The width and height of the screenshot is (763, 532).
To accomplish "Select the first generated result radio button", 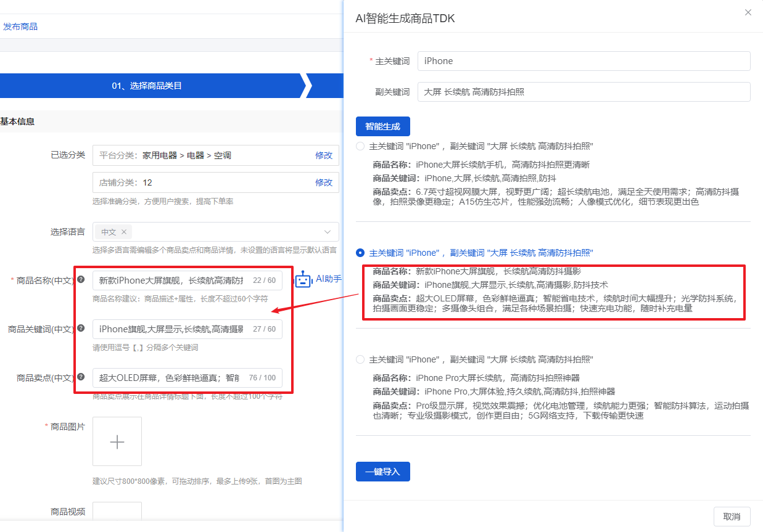I will (x=360, y=146).
